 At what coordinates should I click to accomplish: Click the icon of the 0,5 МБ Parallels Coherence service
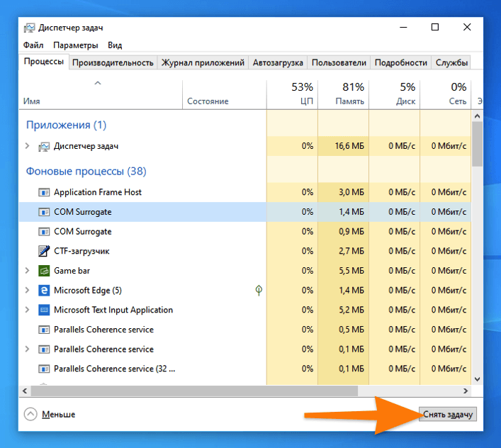coord(44,330)
